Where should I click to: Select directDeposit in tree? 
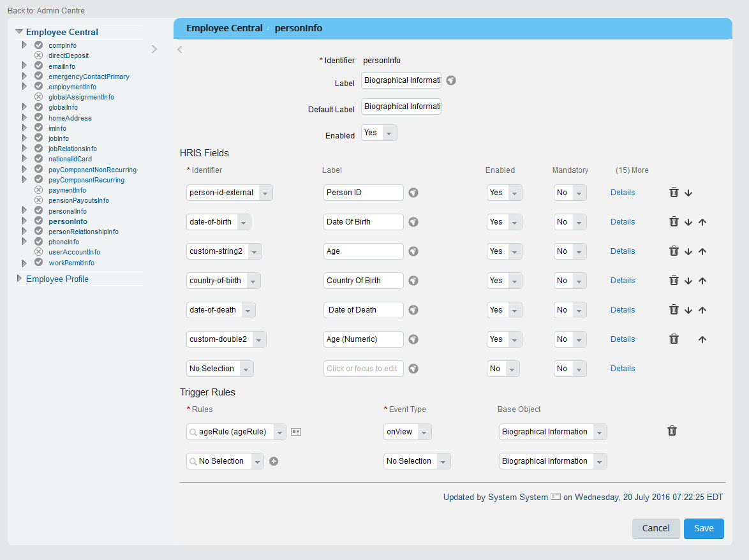point(68,55)
